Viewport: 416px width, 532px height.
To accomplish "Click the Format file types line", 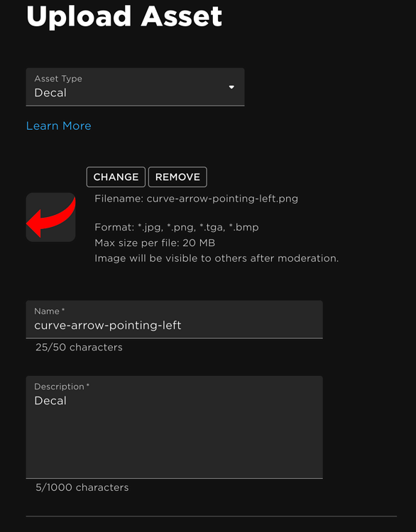I will [177, 227].
